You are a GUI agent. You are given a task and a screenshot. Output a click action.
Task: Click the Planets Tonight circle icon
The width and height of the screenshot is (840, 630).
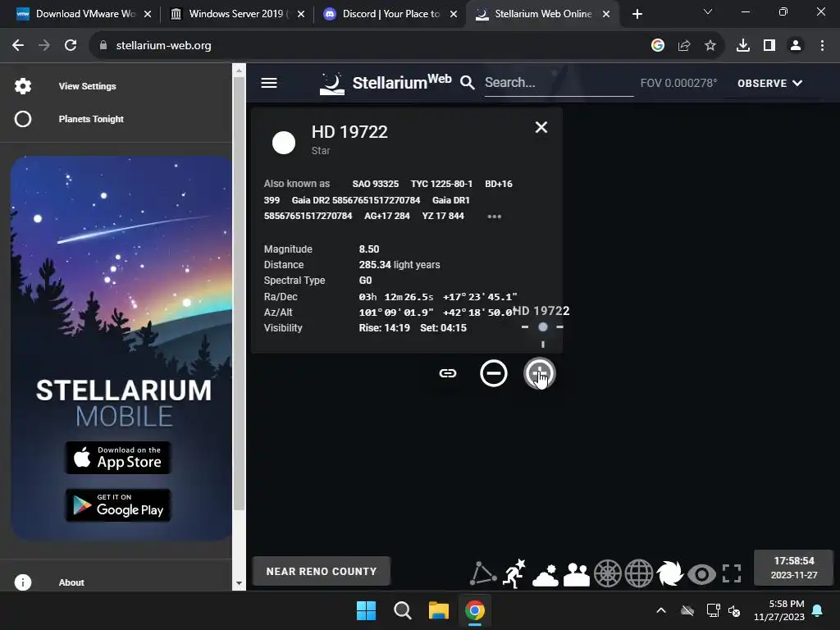point(23,119)
